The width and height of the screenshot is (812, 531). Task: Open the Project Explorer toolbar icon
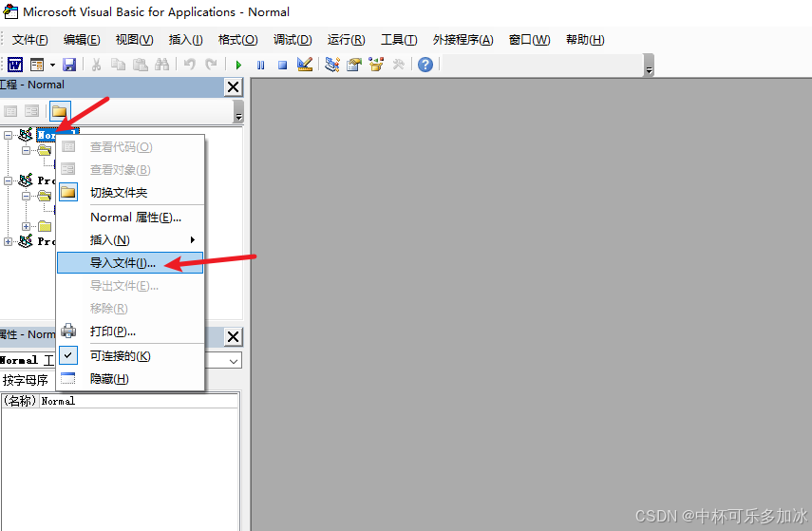[x=332, y=65]
